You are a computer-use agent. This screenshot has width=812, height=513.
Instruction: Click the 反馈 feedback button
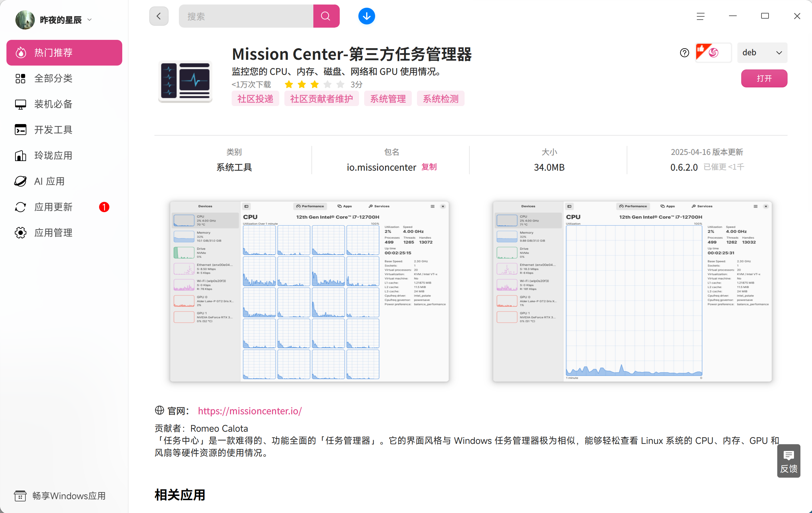[x=789, y=461]
